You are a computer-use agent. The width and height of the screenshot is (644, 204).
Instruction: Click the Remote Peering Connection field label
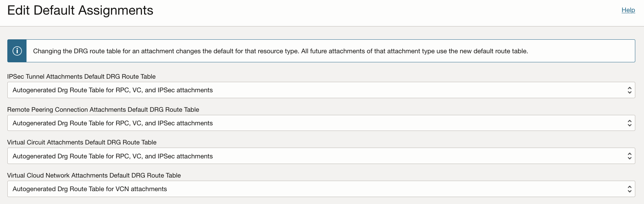coord(103,109)
